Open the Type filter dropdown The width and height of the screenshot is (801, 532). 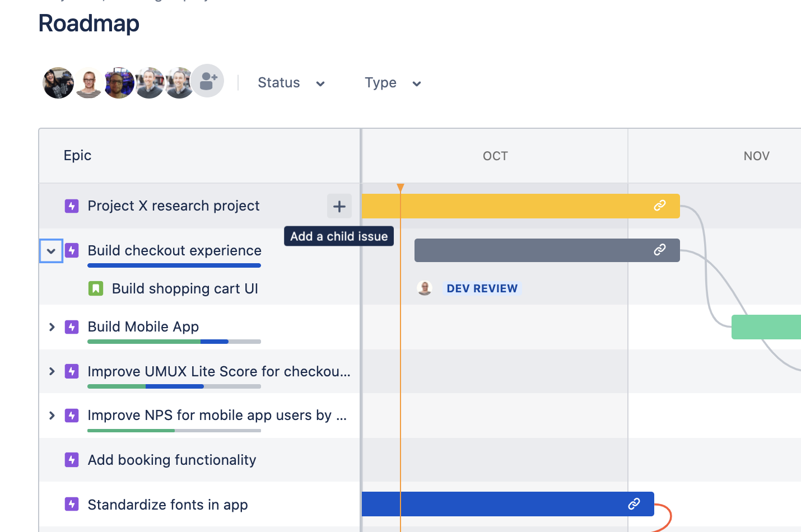(393, 82)
